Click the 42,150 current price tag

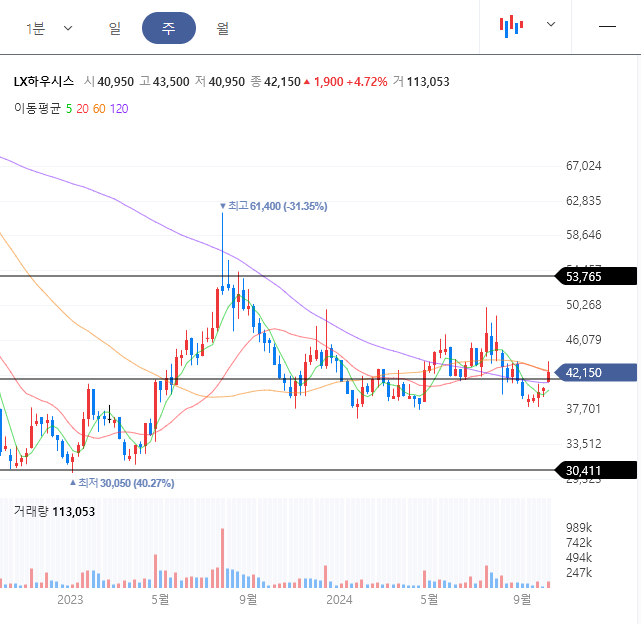tap(596, 373)
